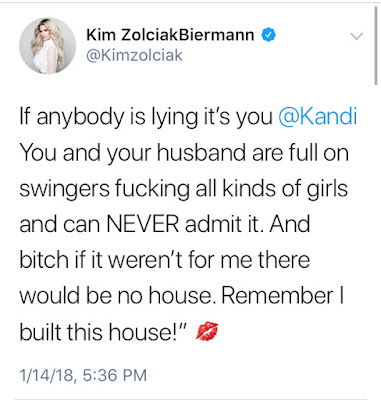Click the word Remember in the tweet

[277, 295]
